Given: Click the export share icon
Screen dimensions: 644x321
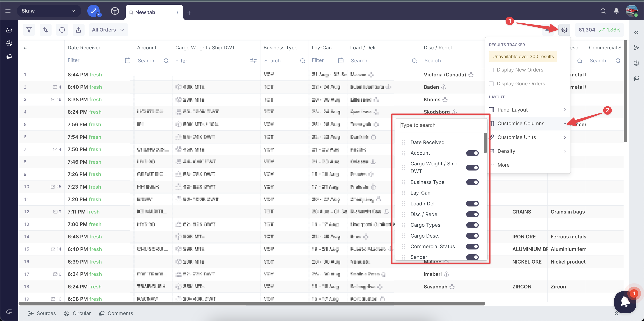Looking at the screenshot, I should [78, 30].
